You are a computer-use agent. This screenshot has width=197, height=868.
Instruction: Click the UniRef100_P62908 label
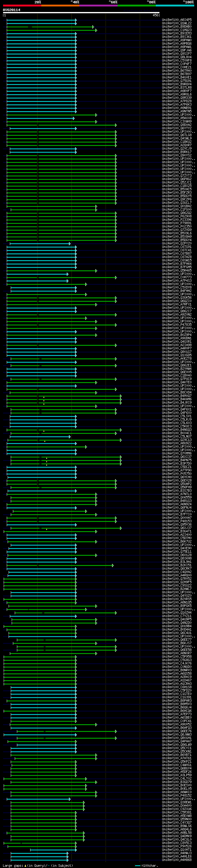(177, 216)
